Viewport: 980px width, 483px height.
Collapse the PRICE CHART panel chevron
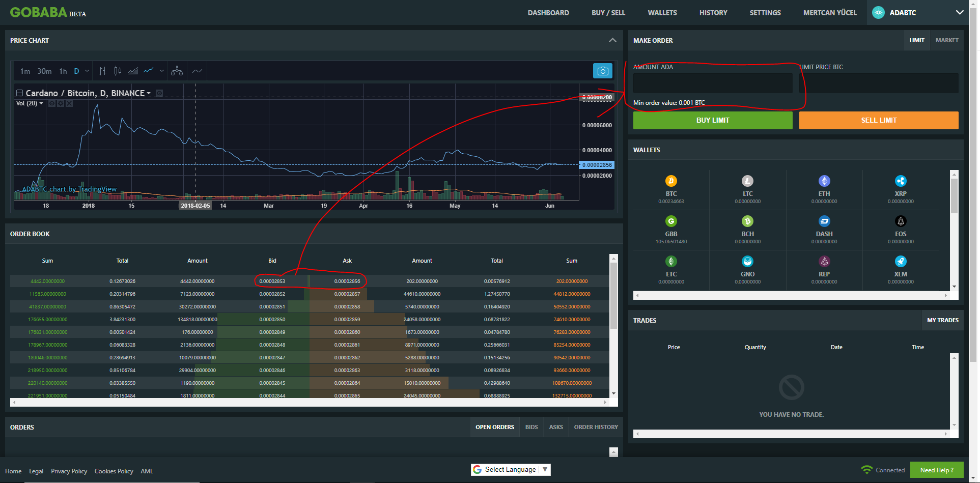pyautogui.click(x=612, y=40)
